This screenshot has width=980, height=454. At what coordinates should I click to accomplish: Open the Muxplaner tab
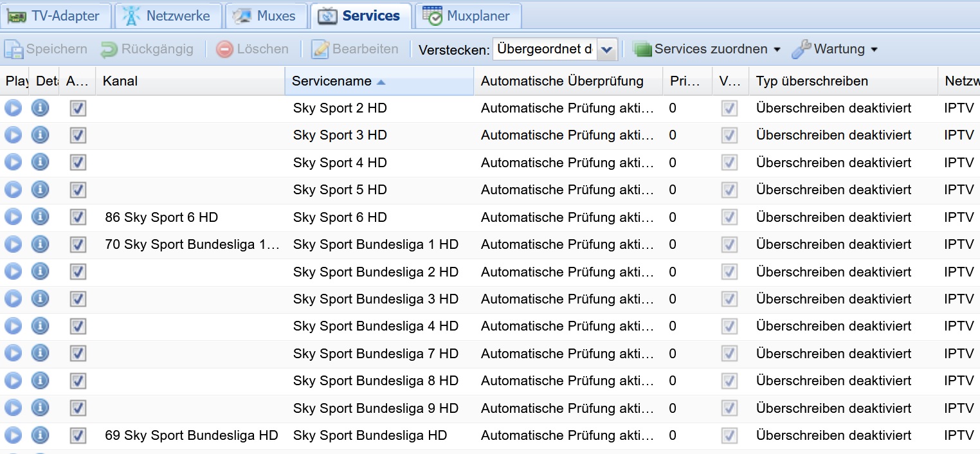coord(467,16)
